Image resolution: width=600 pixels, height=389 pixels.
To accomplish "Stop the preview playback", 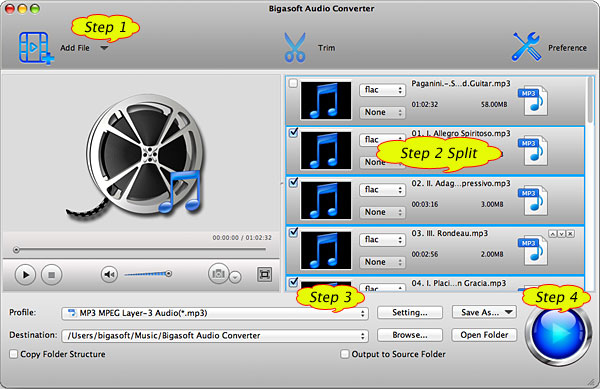I will click(52, 275).
